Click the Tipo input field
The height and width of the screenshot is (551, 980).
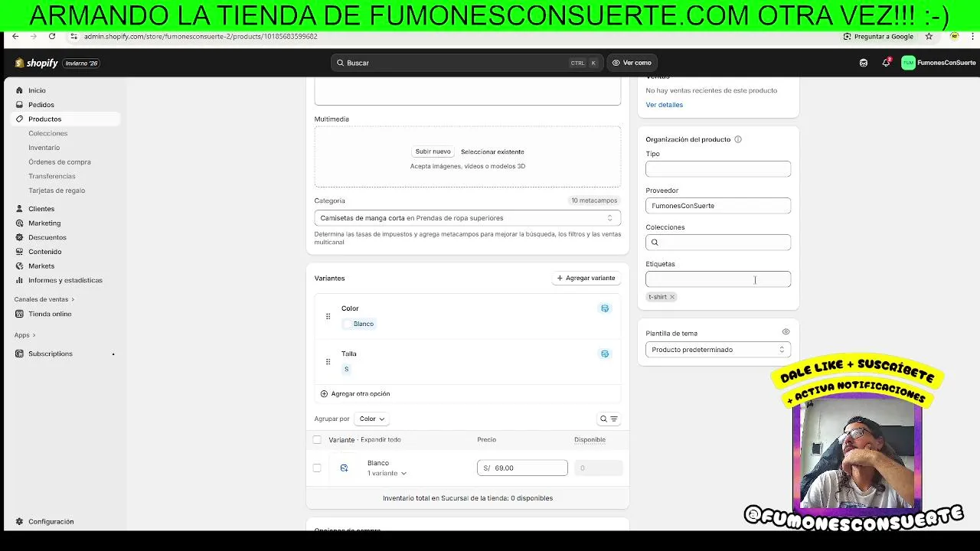pyautogui.click(x=718, y=169)
